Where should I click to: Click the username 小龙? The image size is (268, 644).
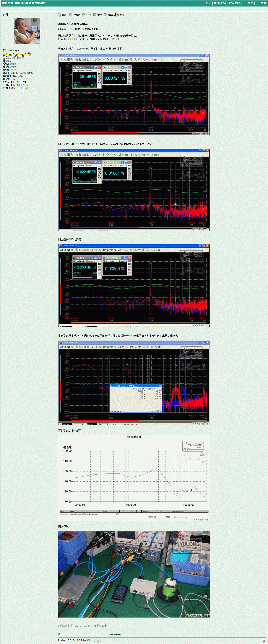[5, 15]
